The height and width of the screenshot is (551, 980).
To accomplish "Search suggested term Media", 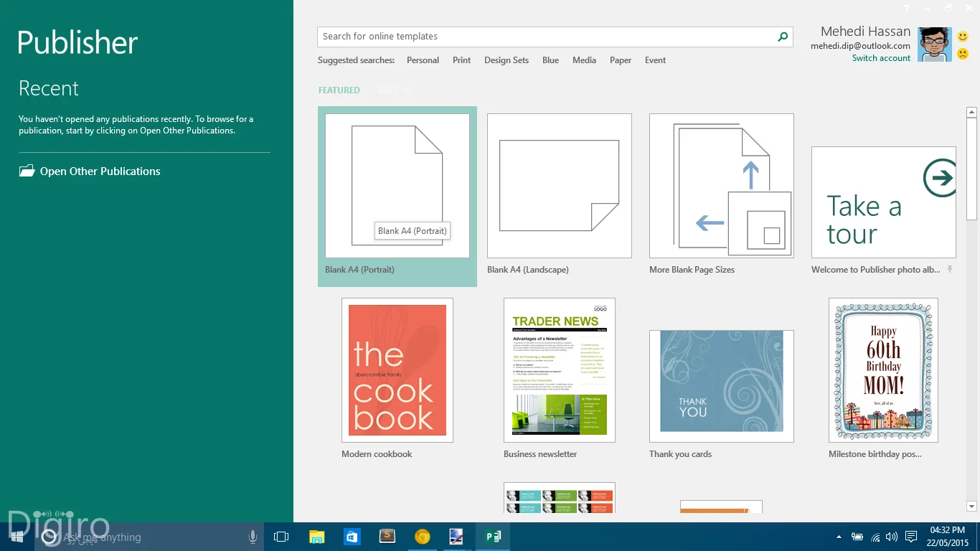I will pyautogui.click(x=584, y=60).
